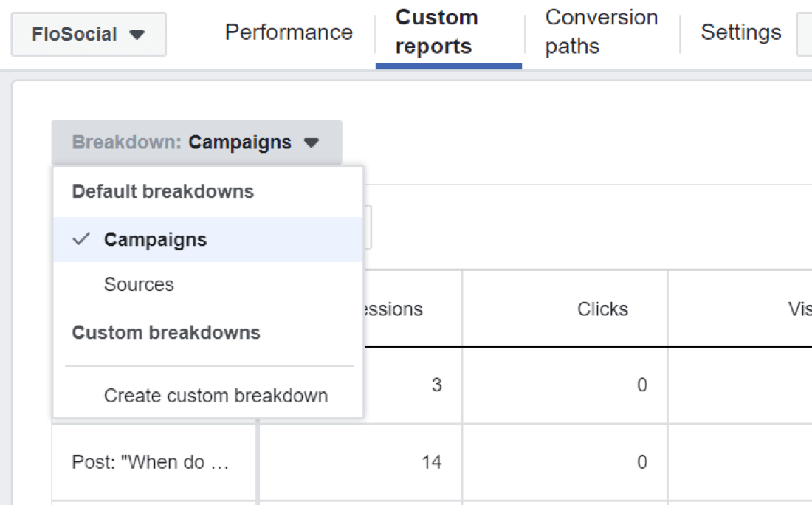Click the downward caret on Breakdown selector
This screenshot has width=812, height=505.
pyautogui.click(x=312, y=142)
